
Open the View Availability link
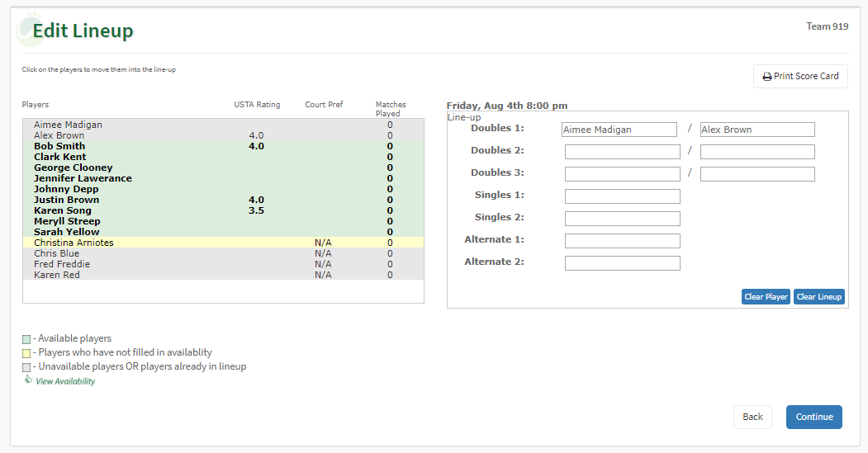point(65,381)
